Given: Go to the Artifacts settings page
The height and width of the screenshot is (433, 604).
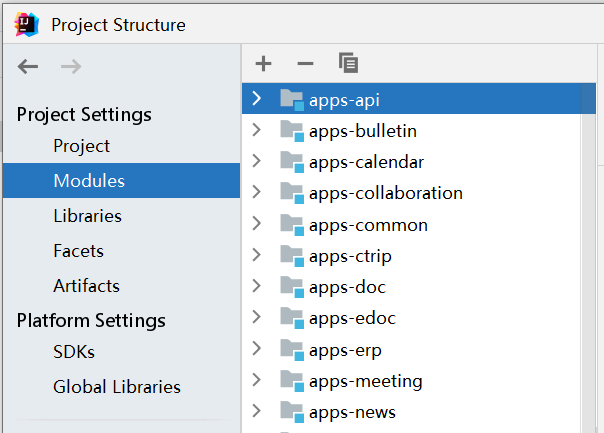Looking at the screenshot, I should 86,286.
